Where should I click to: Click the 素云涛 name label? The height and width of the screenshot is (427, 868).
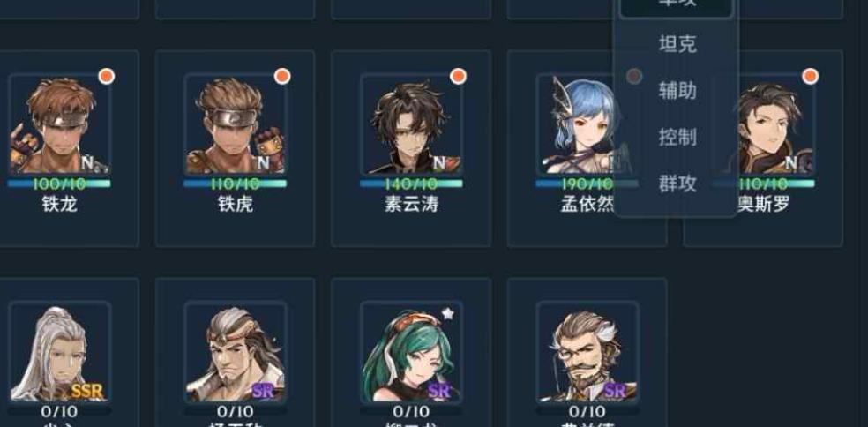click(411, 205)
